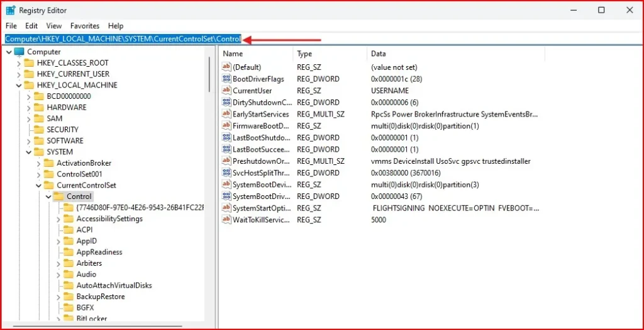Expand the AccessibilitySettings key
The width and height of the screenshot is (644, 330).
pyautogui.click(x=58, y=219)
